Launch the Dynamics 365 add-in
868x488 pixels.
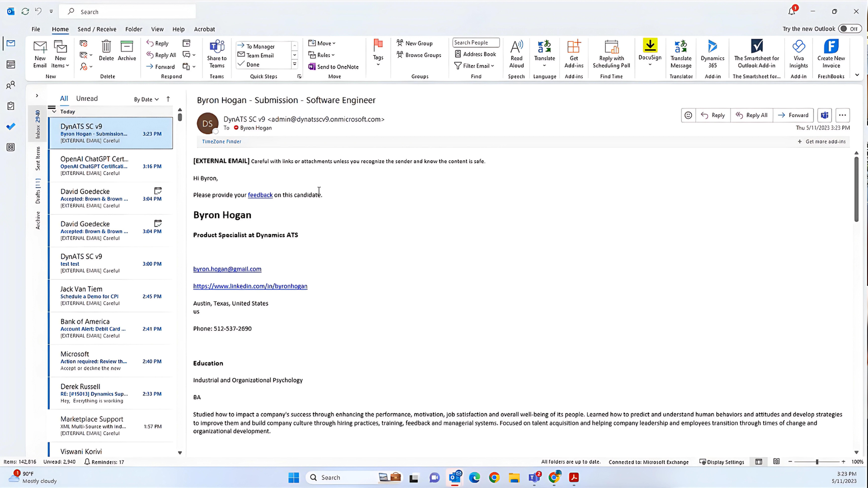click(712, 54)
